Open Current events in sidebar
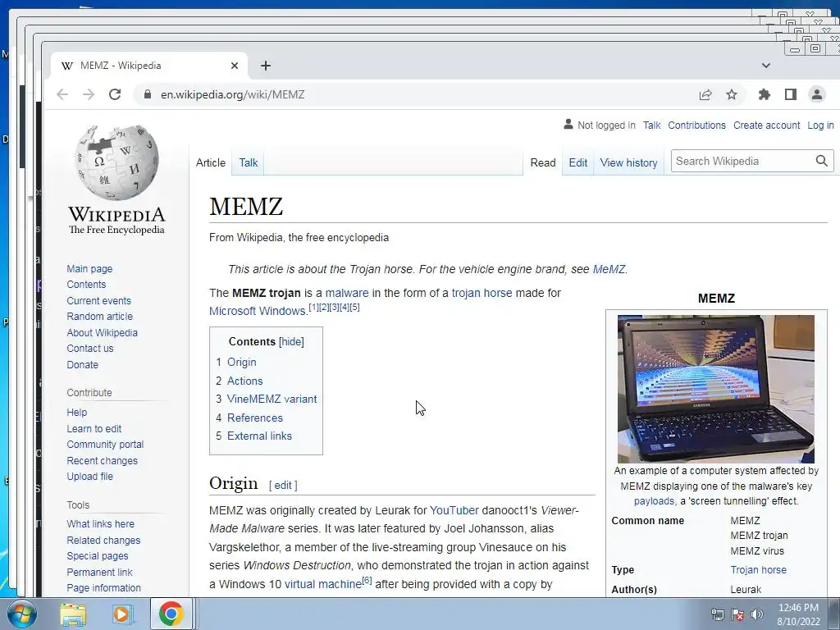This screenshot has height=630, width=840. (98, 301)
